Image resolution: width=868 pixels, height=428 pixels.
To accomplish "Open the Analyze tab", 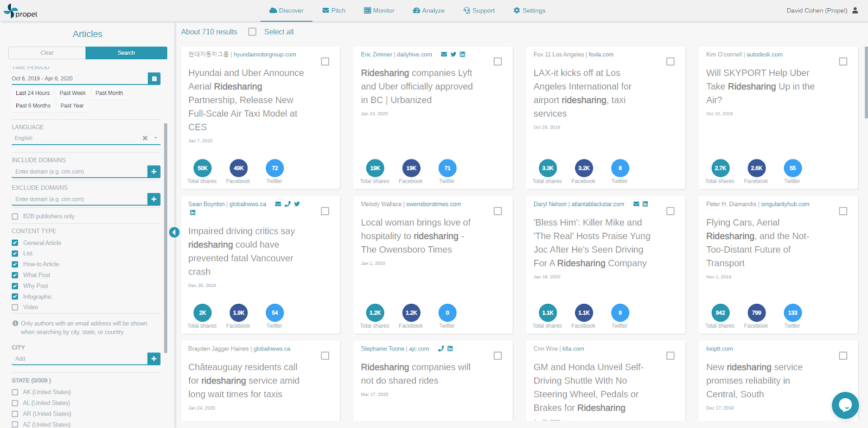I will pyautogui.click(x=429, y=11).
